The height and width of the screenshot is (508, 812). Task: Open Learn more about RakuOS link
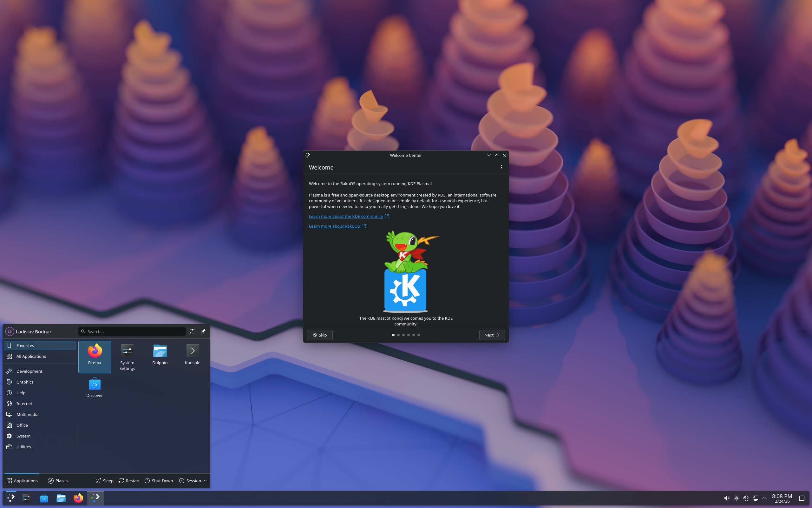pos(337,226)
